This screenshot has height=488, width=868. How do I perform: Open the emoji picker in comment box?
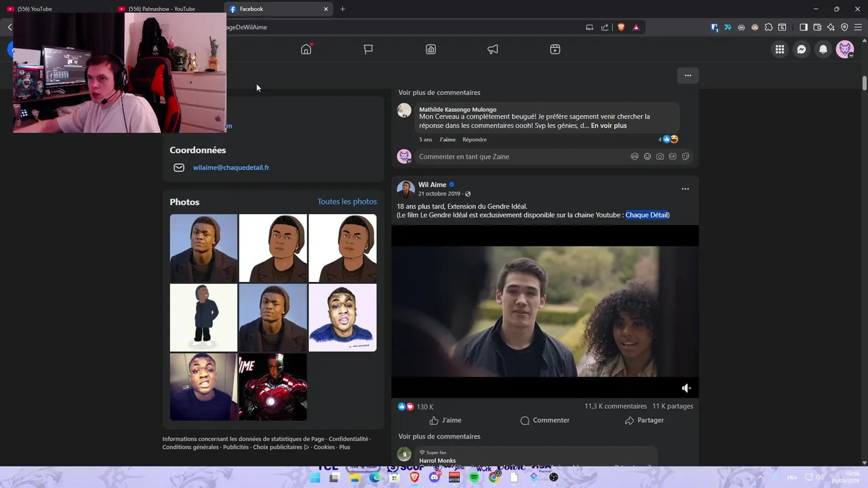tap(648, 157)
